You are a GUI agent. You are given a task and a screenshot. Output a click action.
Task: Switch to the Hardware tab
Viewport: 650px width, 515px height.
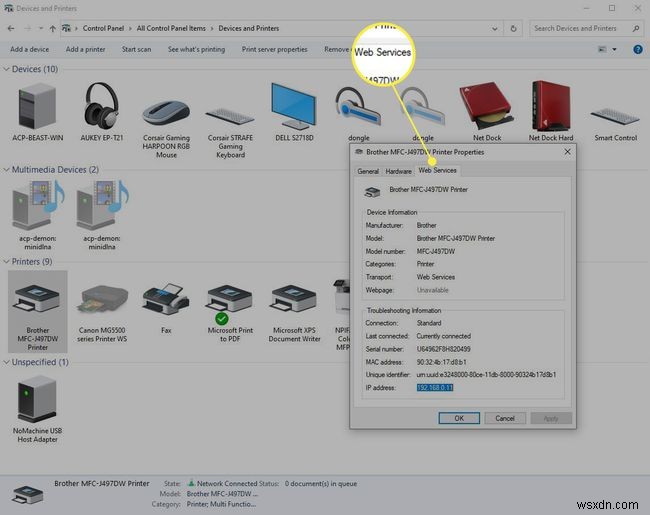pos(398,171)
